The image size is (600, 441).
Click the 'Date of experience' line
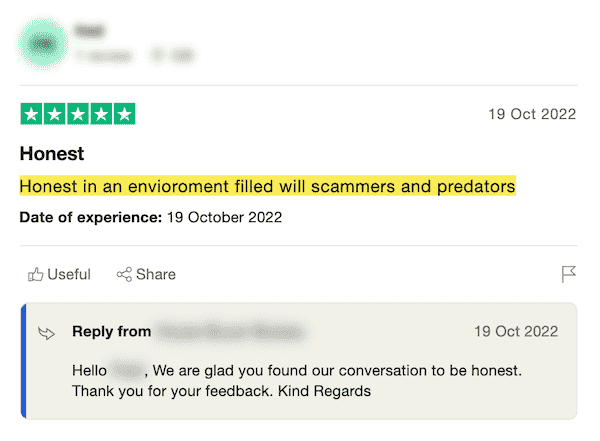click(150, 217)
